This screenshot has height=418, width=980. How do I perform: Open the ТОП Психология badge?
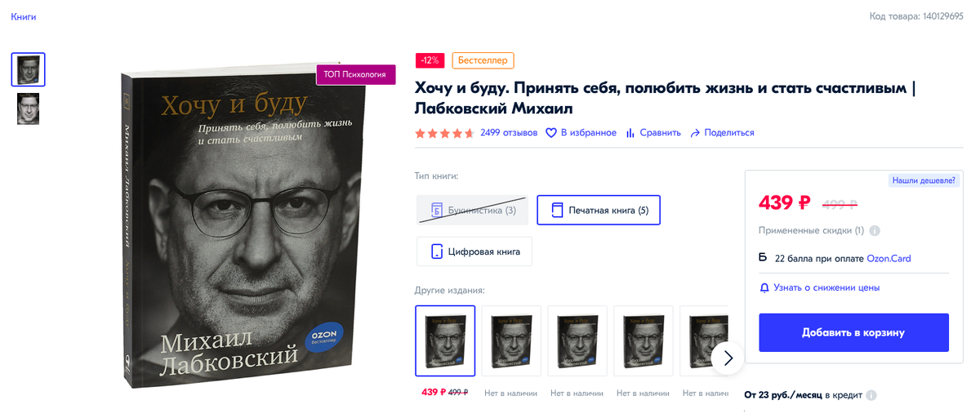coord(356,74)
